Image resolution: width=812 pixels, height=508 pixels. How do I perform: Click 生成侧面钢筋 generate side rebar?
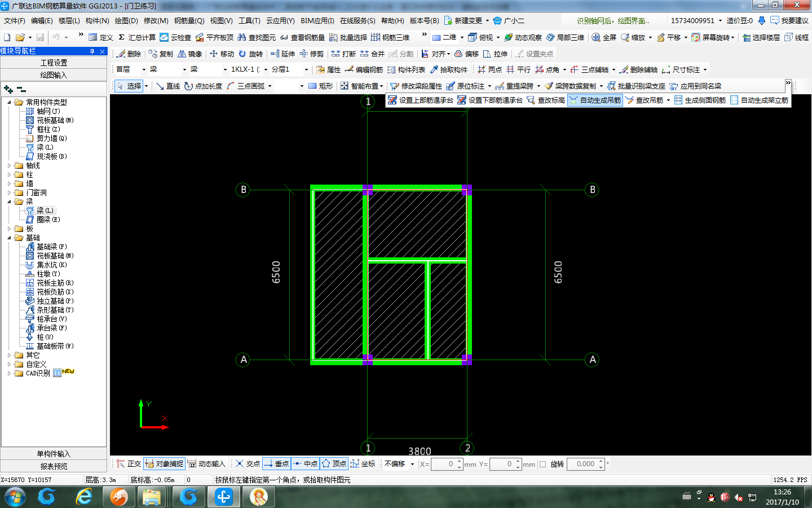click(700, 100)
